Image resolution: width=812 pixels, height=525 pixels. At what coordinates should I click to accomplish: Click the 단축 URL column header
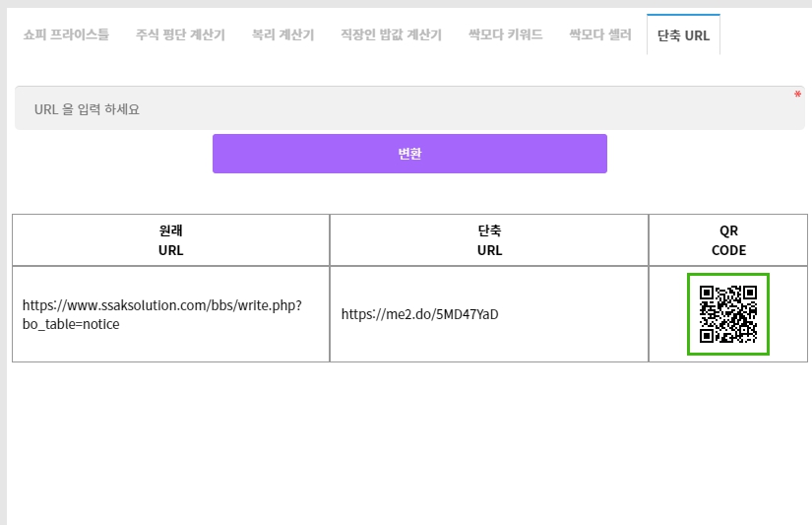pyautogui.click(x=489, y=240)
